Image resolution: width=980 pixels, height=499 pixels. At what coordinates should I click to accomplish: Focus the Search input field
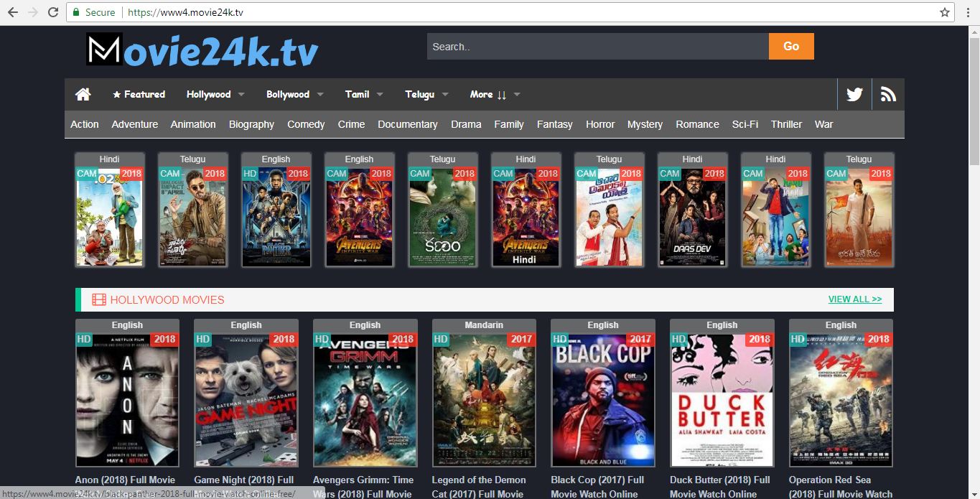[597, 47]
